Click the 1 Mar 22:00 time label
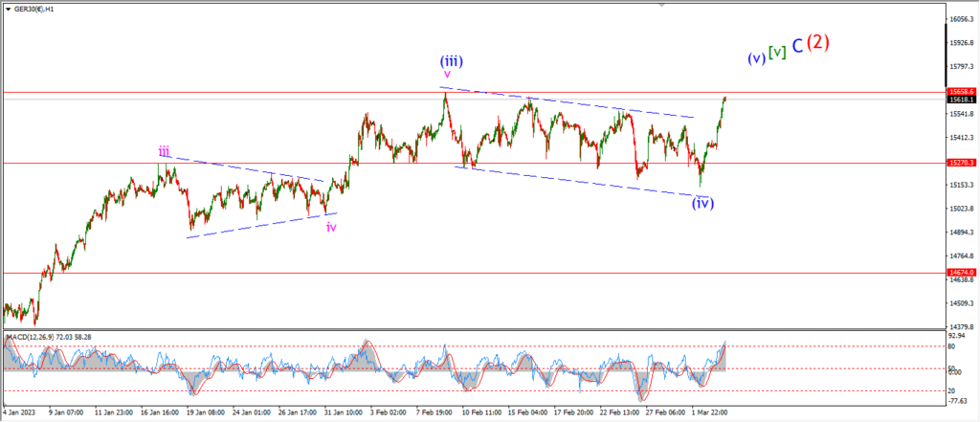 click(x=711, y=412)
